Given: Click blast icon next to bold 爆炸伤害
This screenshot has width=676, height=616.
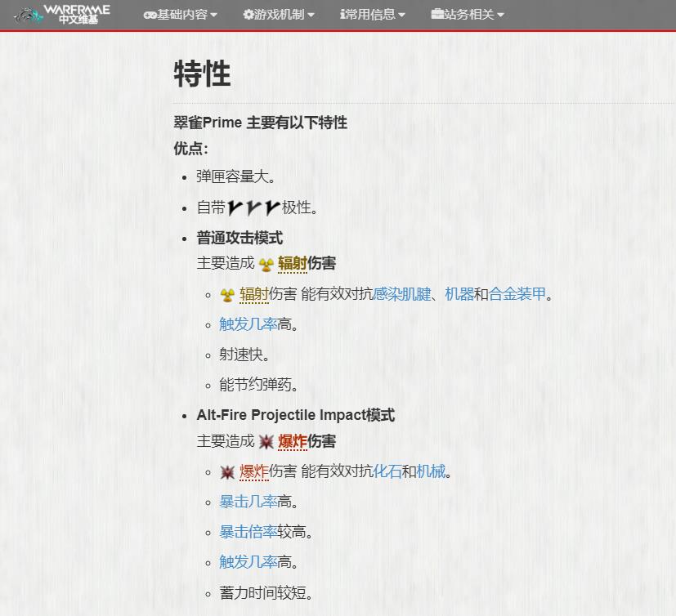Looking at the screenshot, I should pos(266,442).
